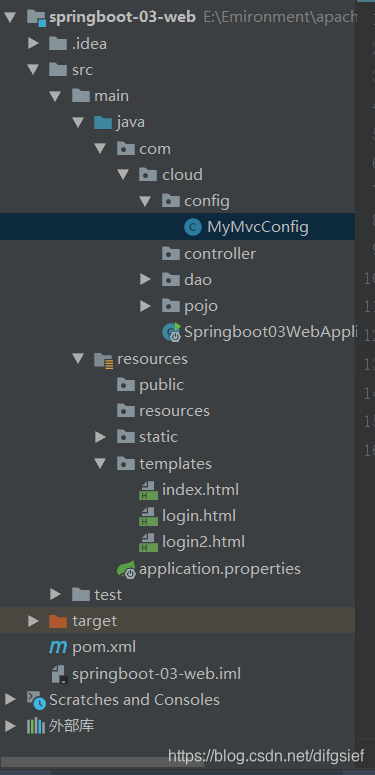Click the com package icon
375x775 pixels.
click(125, 148)
